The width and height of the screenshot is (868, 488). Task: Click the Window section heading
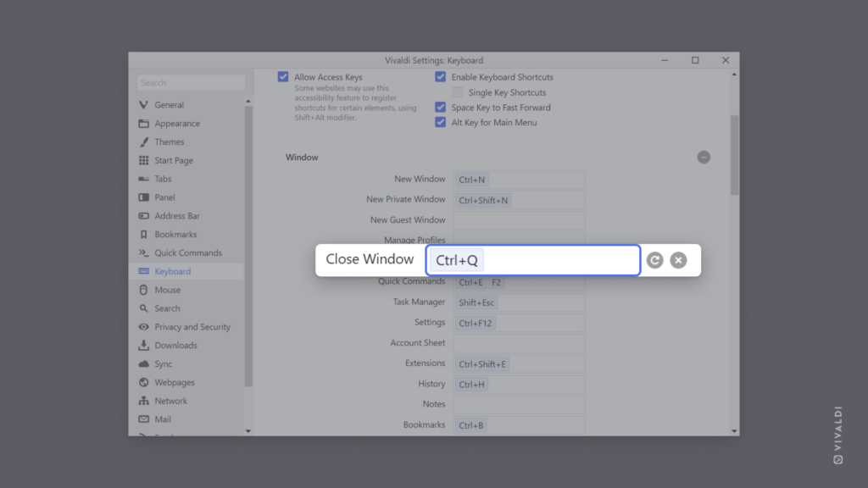(x=302, y=157)
